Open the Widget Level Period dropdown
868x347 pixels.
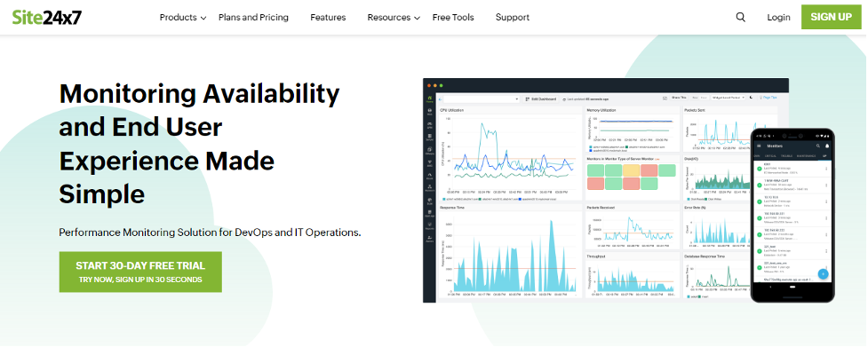[728, 98]
